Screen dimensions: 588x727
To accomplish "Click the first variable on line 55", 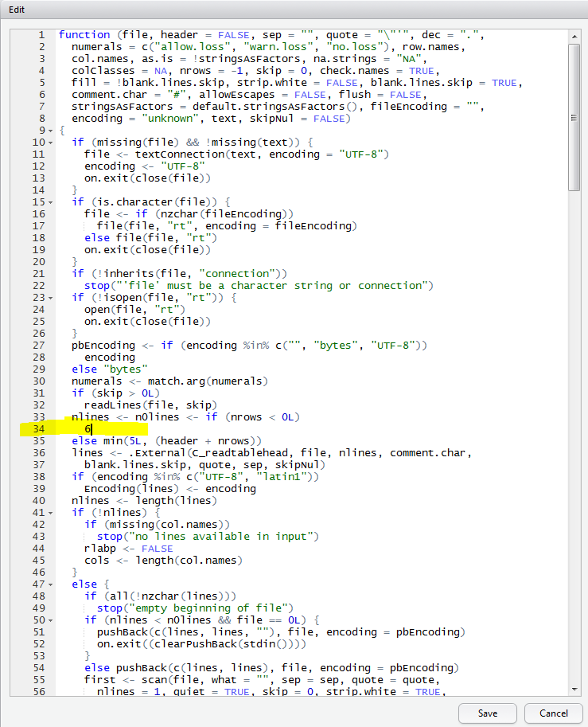I will (x=100, y=680).
